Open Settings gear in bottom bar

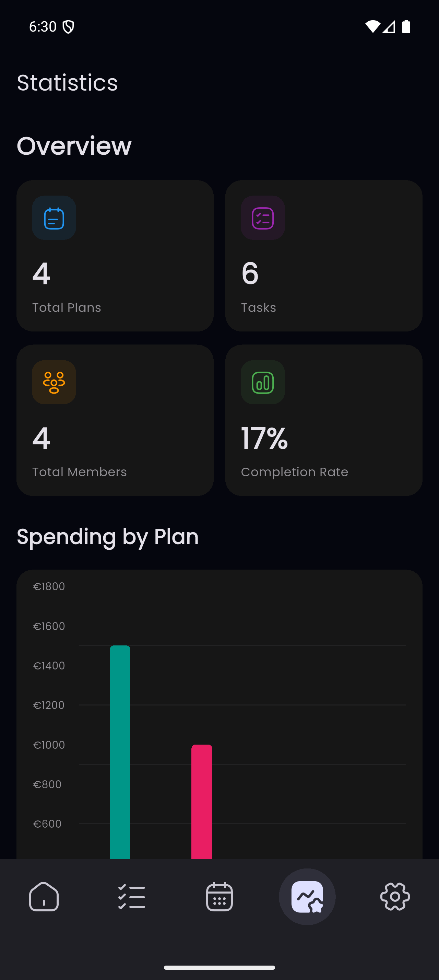coord(395,896)
